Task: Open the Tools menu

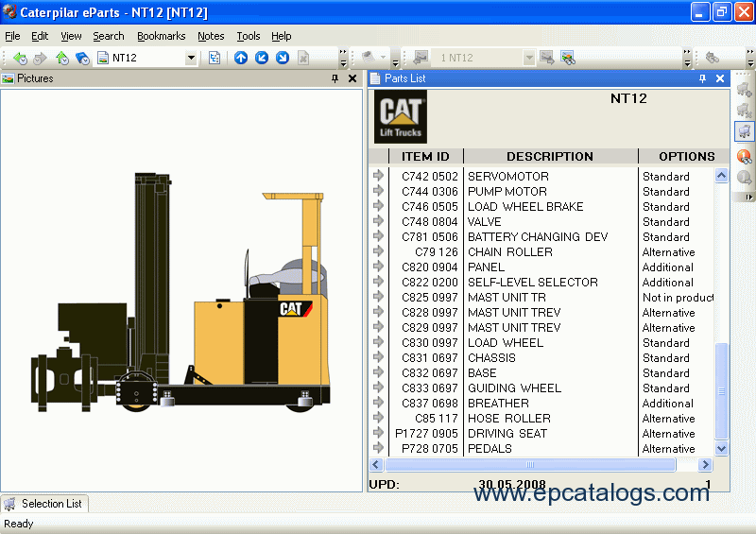Action: click(x=249, y=36)
